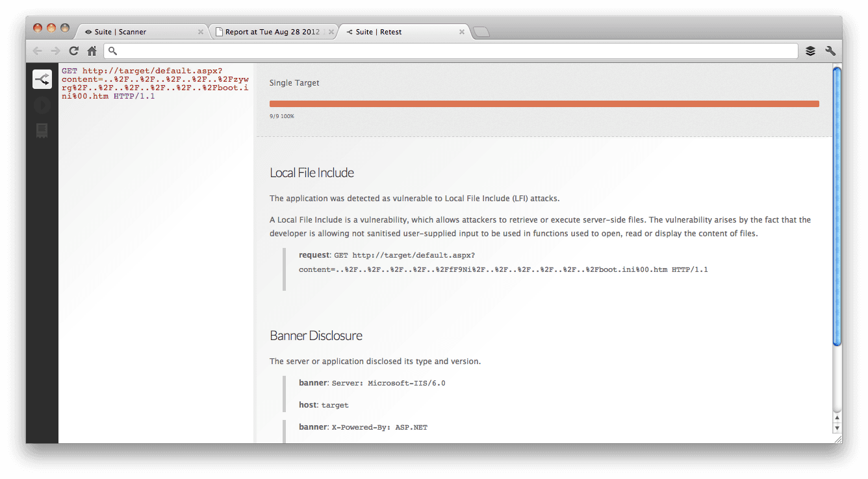Click the browser forward arrow
Image resolution: width=868 pixels, height=479 pixels.
pyautogui.click(x=56, y=51)
